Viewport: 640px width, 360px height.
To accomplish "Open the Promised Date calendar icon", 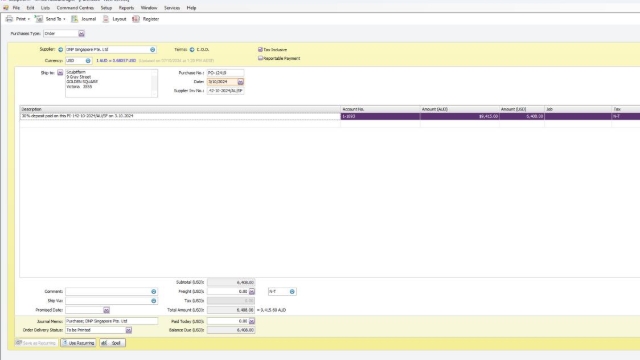I will [106, 310].
